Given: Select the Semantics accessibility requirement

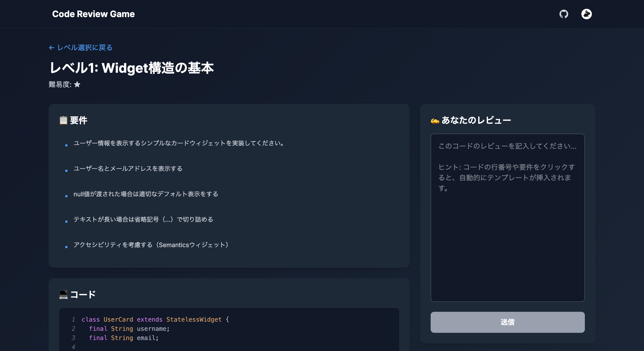Looking at the screenshot, I should click(150, 245).
